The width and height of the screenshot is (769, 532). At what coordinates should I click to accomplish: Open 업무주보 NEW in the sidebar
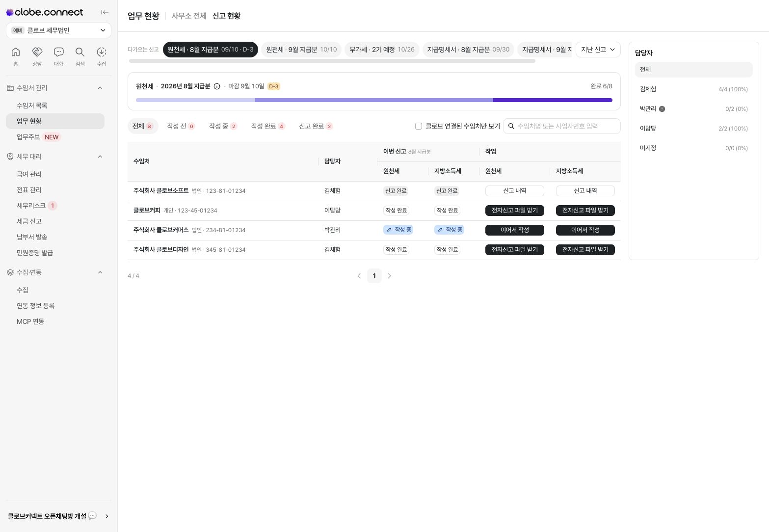(55, 137)
